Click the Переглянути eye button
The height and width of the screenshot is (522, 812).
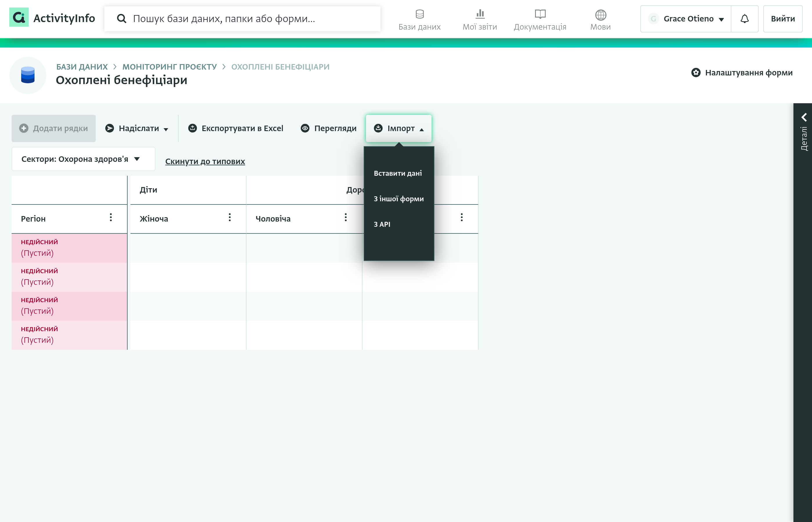click(328, 128)
